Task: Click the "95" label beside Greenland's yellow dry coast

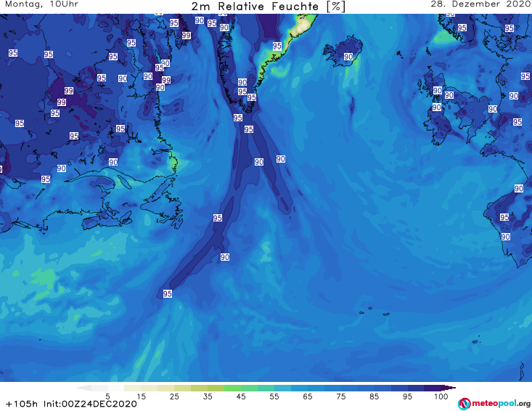Action: point(277,46)
